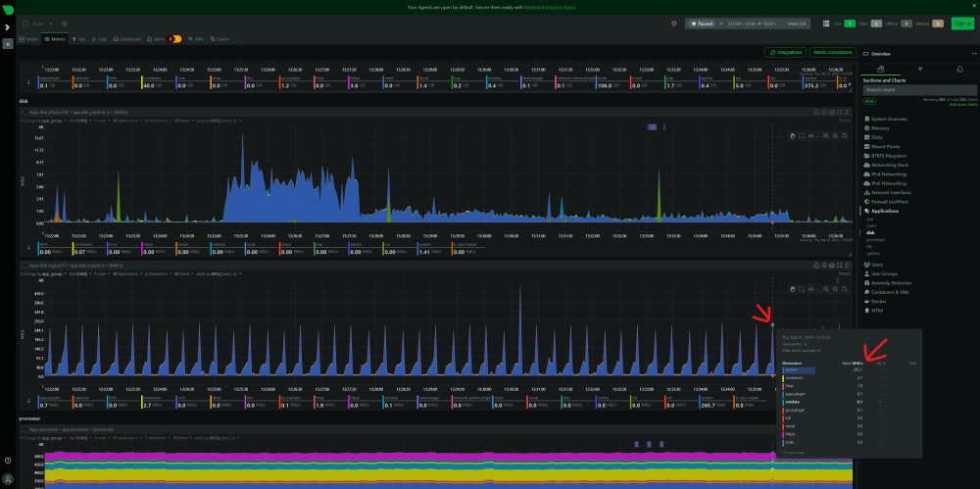Click the Sign in button

(x=962, y=24)
